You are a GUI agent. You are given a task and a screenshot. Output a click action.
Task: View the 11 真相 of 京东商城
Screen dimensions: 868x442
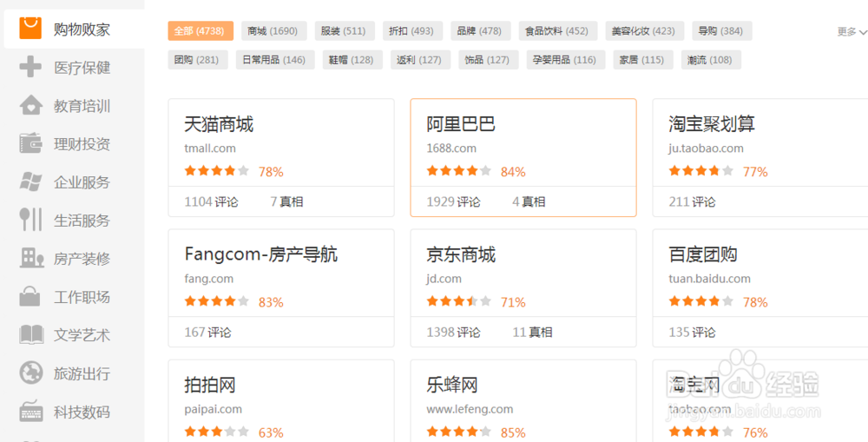click(532, 333)
